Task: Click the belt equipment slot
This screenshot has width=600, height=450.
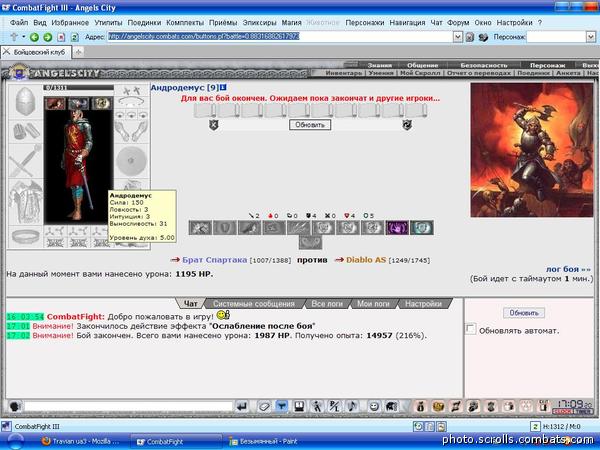Action: [x=25, y=236]
